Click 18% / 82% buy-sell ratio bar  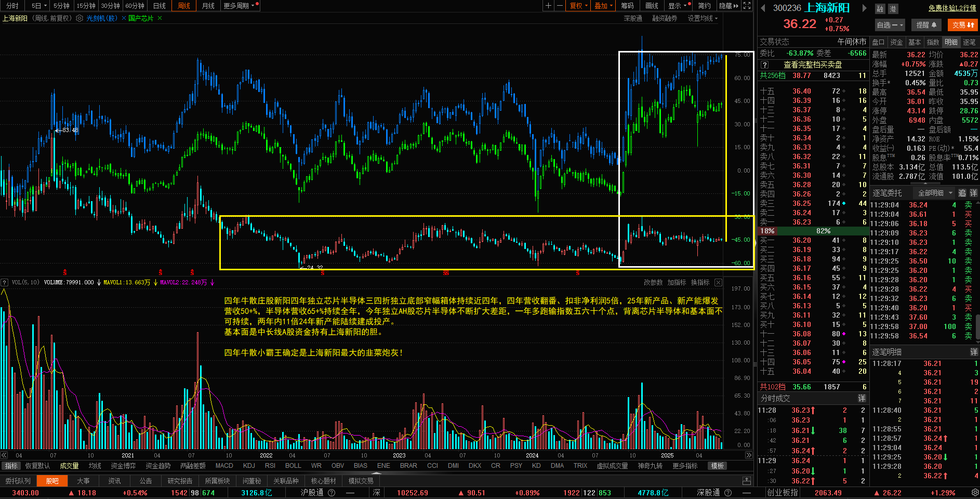tap(813, 231)
